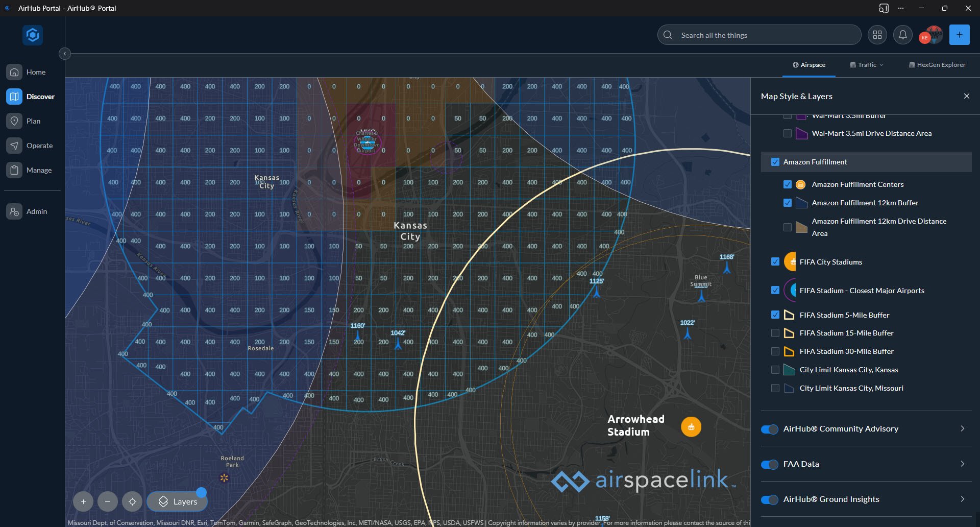980x527 pixels.
Task: Click the 1042' obstacle tower marker
Action: [x=398, y=344]
